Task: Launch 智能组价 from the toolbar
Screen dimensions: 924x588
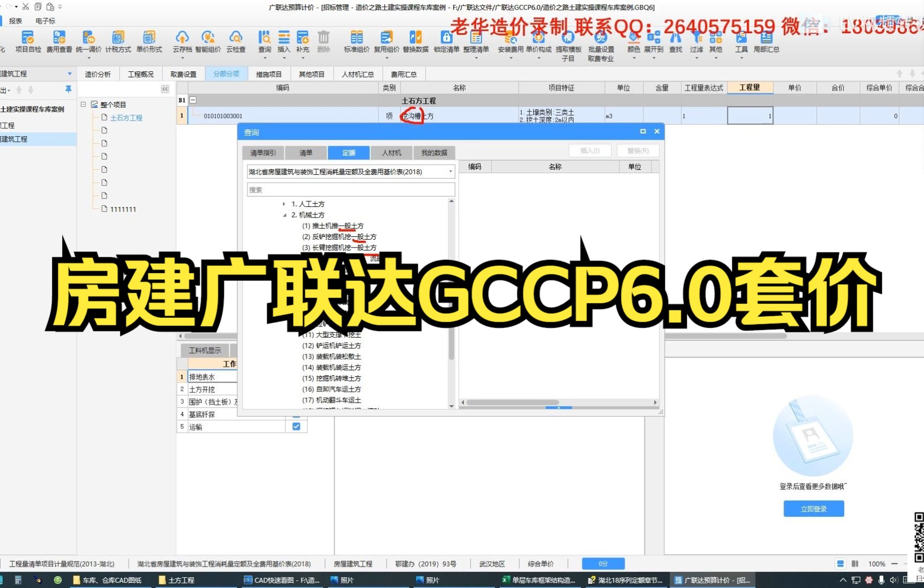Action: (x=208, y=42)
